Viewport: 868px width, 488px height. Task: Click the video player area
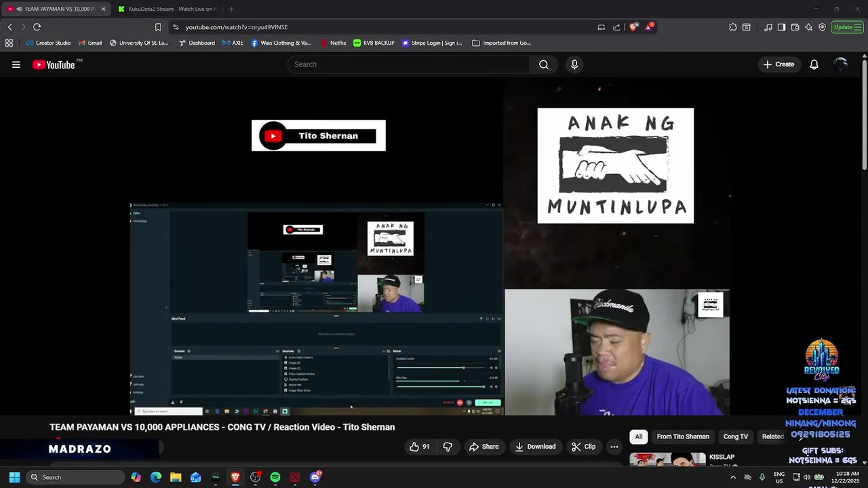[x=430, y=247]
